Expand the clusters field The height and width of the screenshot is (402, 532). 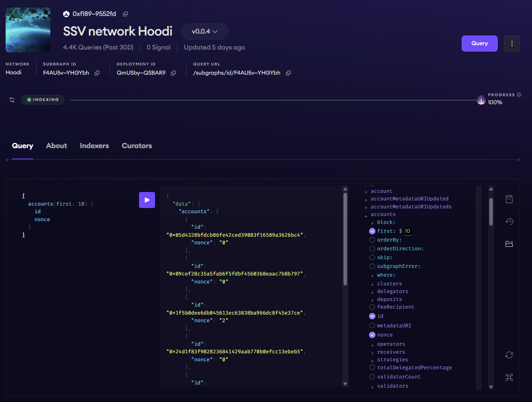(373, 285)
